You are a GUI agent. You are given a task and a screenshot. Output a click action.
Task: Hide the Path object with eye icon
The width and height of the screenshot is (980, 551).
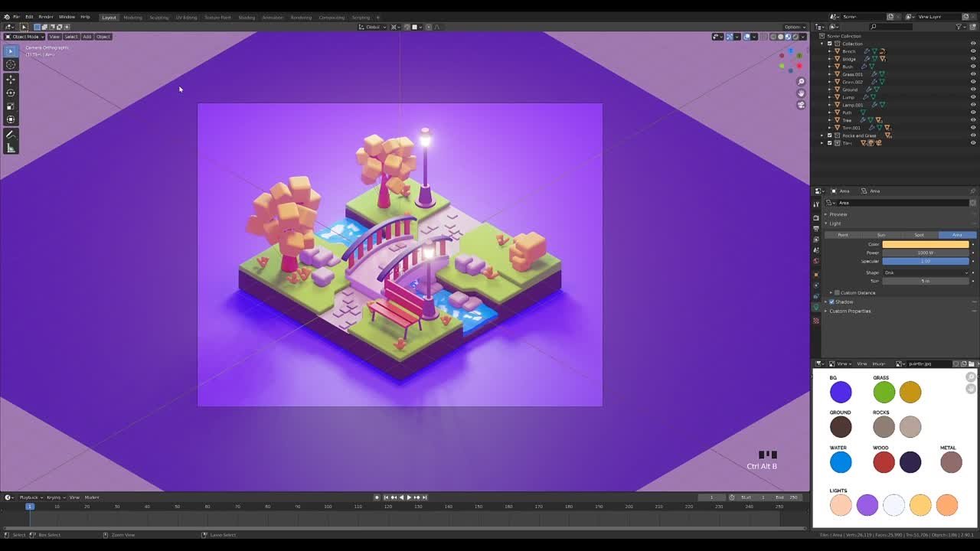click(973, 112)
